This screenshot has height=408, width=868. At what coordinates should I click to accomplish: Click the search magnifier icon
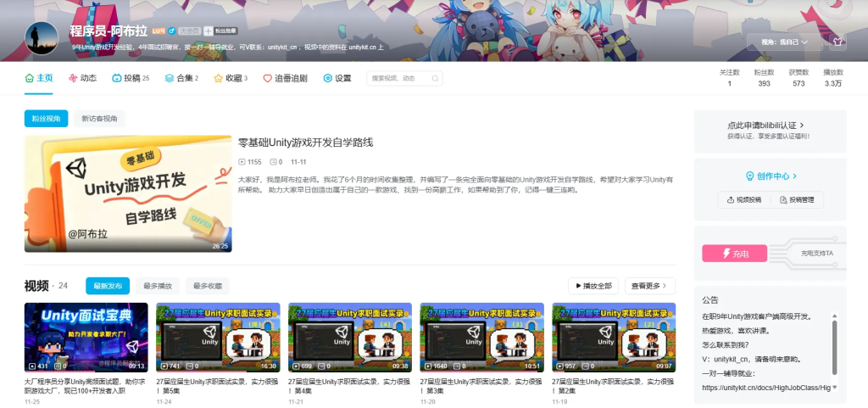click(435, 79)
